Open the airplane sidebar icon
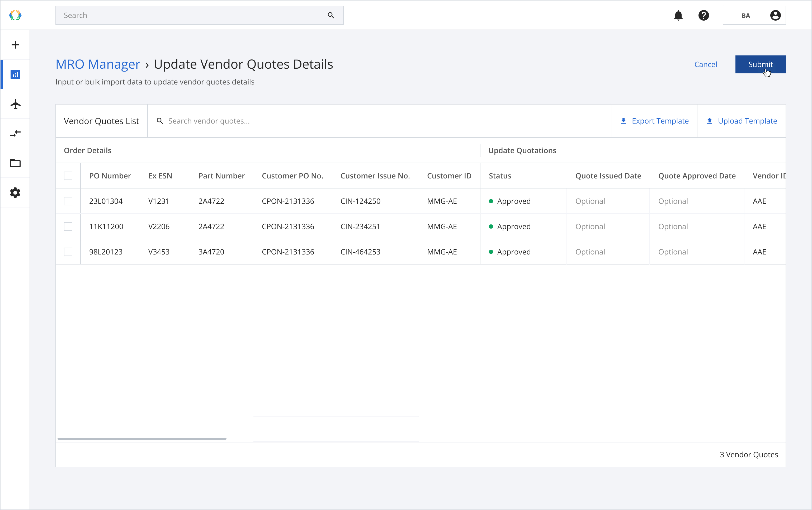This screenshot has width=812, height=510. pyautogui.click(x=15, y=104)
